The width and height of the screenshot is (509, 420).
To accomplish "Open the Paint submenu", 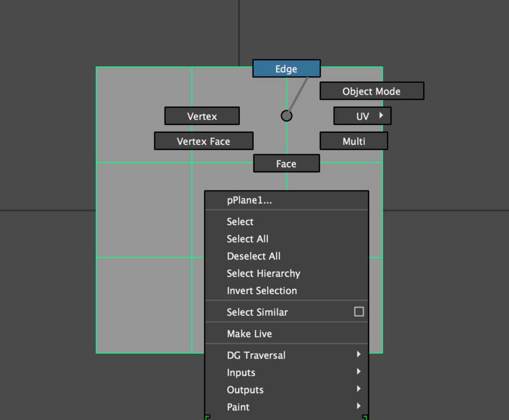I will (x=287, y=407).
